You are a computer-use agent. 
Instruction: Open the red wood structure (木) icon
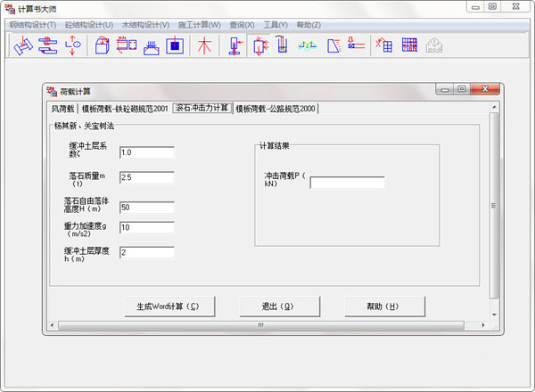coord(204,45)
